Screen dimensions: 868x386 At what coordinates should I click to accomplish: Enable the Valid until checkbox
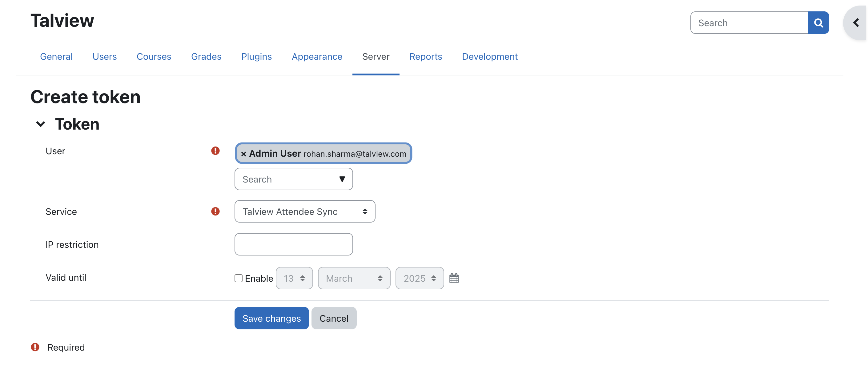point(239,278)
